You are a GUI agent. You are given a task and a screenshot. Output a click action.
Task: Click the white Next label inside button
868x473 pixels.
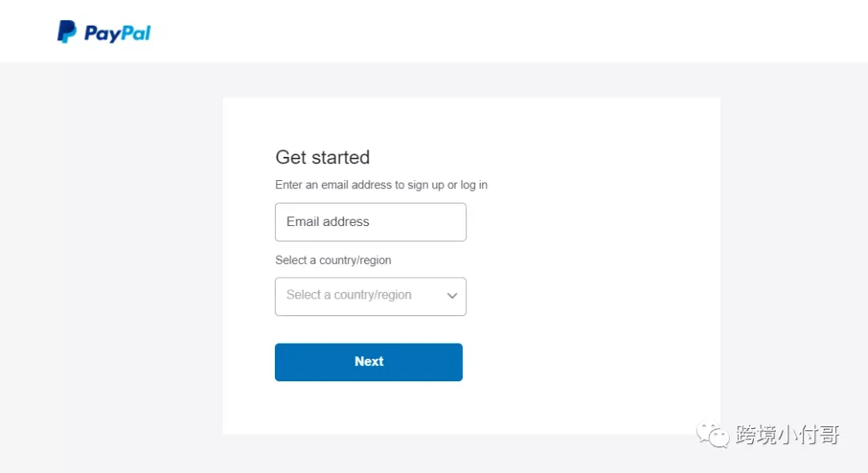click(369, 362)
